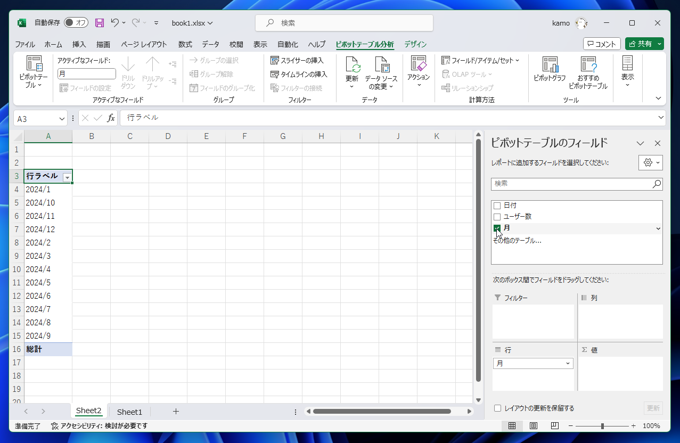Switch to the 挿入 tab

[x=79, y=44]
